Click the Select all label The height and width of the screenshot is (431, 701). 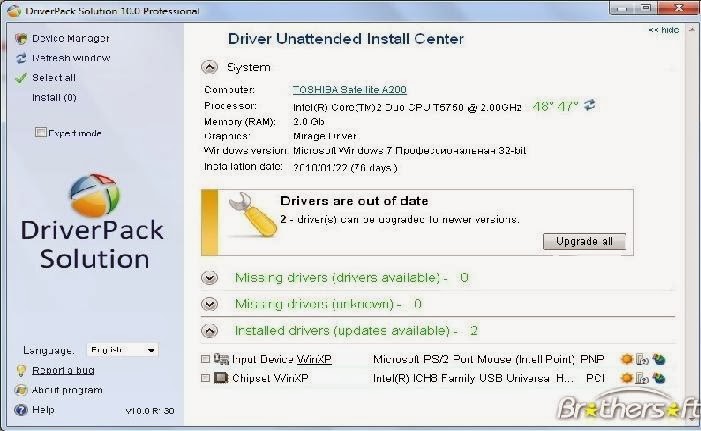(54, 78)
